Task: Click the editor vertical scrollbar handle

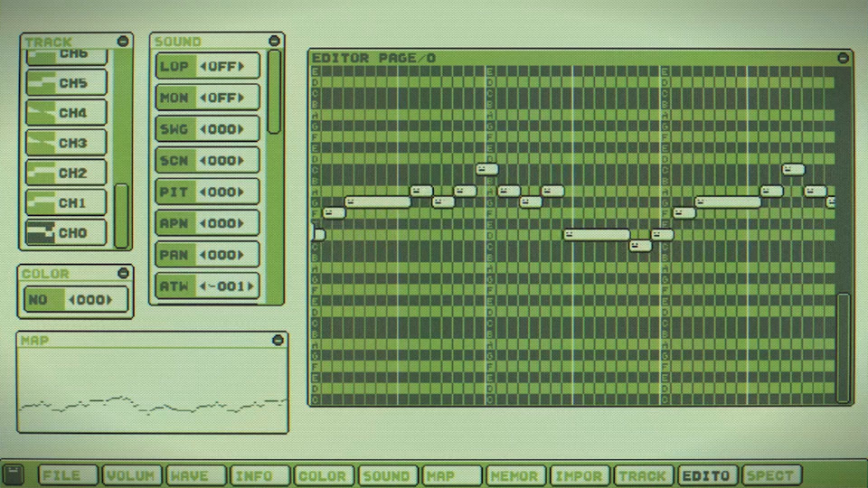Action: 843,347
